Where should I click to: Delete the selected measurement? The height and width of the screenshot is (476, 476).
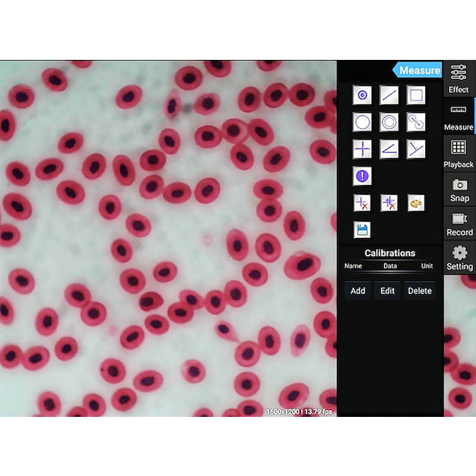point(362,203)
